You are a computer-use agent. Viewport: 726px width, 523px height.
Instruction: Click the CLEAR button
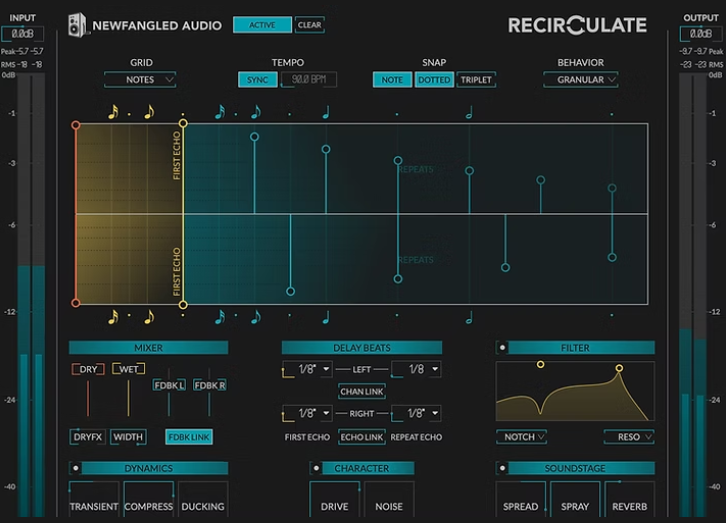309,25
